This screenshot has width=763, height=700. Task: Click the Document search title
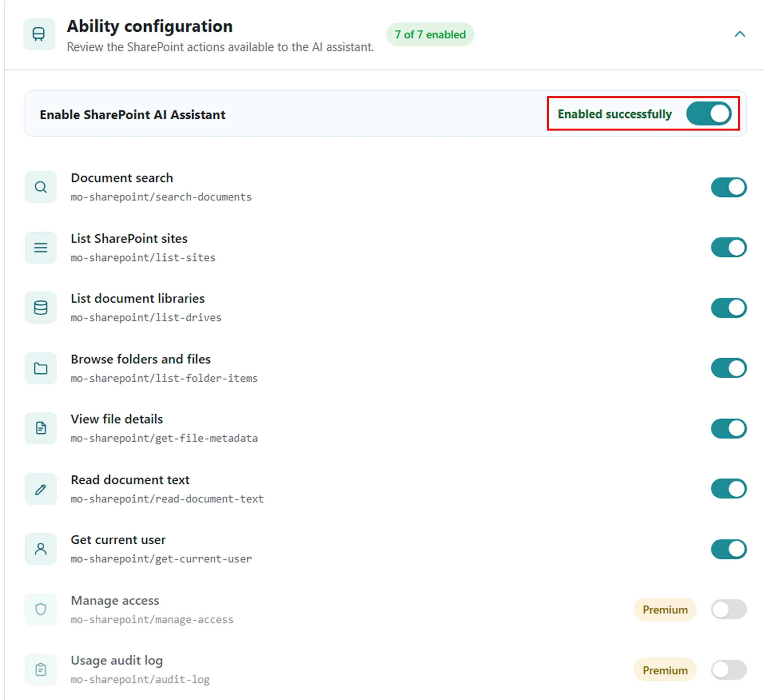[122, 178]
